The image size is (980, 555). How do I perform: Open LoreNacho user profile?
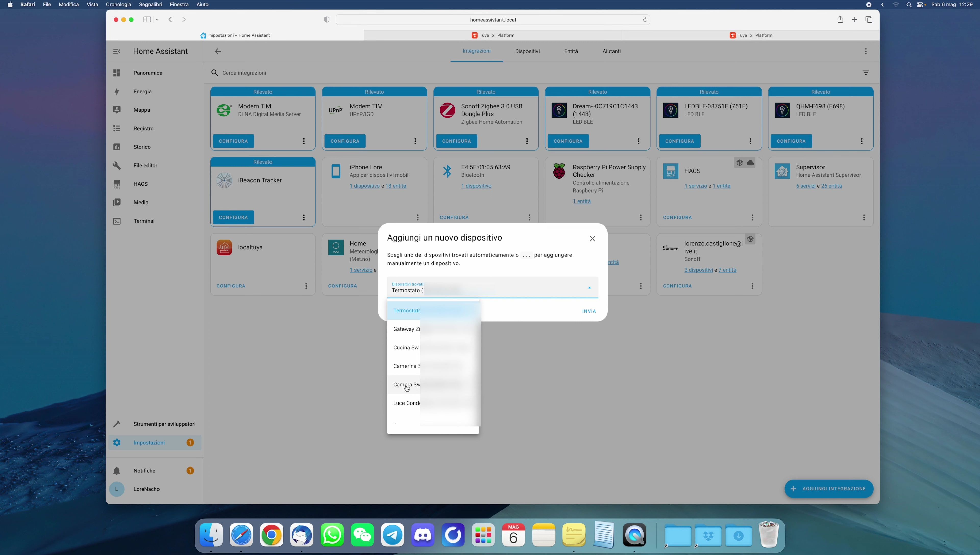[155, 489]
